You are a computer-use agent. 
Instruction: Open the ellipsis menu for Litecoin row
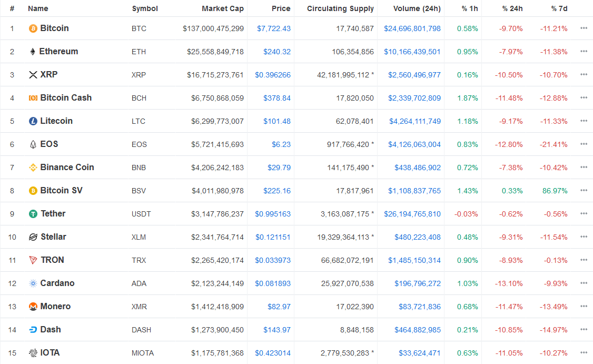[x=584, y=121]
